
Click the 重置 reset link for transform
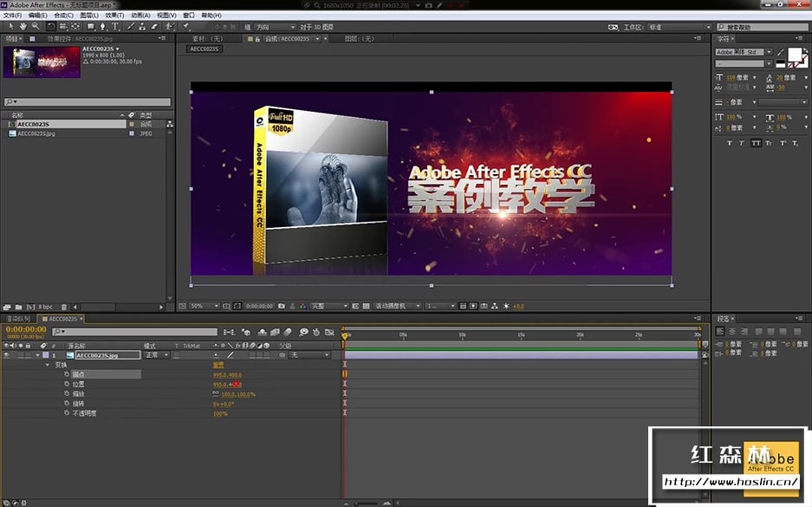(x=218, y=365)
